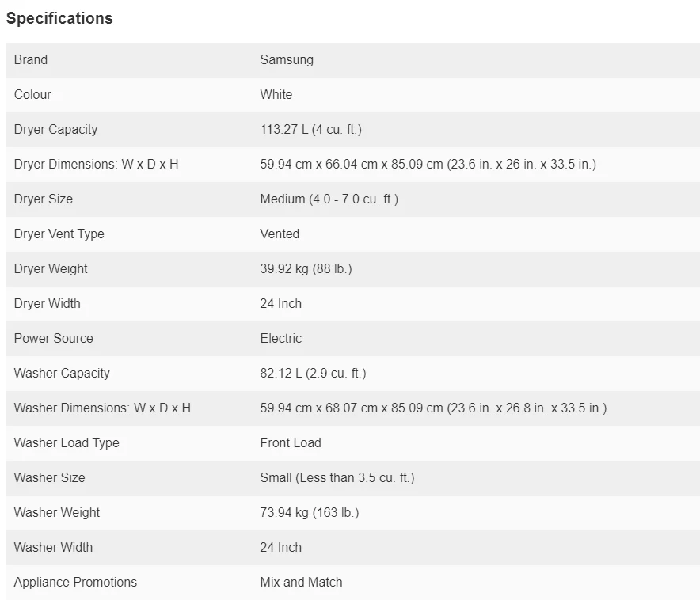Select the Dryer Size label
Image resolution: width=700 pixels, height=600 pixels.
coord(44,199)
